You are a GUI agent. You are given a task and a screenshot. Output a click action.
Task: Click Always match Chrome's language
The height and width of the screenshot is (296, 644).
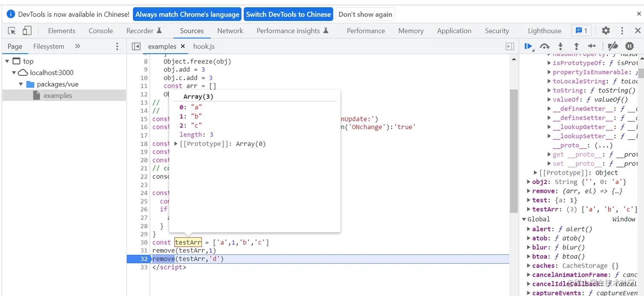click(187, 14)
